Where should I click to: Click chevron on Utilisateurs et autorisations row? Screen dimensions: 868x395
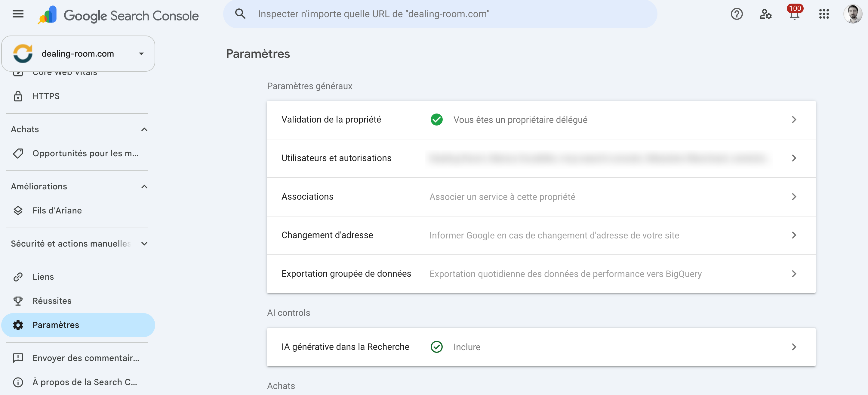coord(794,158)
